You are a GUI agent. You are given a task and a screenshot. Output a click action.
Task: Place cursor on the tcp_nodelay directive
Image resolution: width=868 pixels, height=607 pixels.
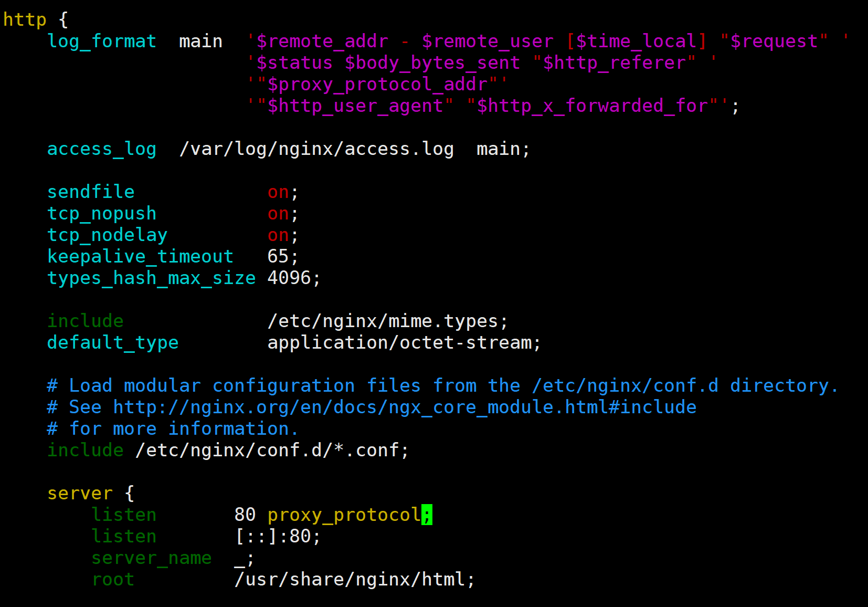107,235
